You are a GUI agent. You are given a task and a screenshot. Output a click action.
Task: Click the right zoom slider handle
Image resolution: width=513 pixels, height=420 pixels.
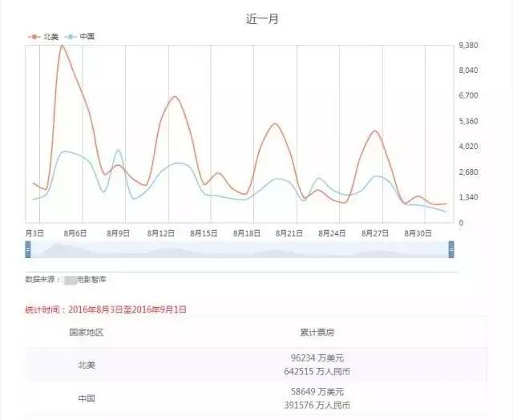pos(451,250)
